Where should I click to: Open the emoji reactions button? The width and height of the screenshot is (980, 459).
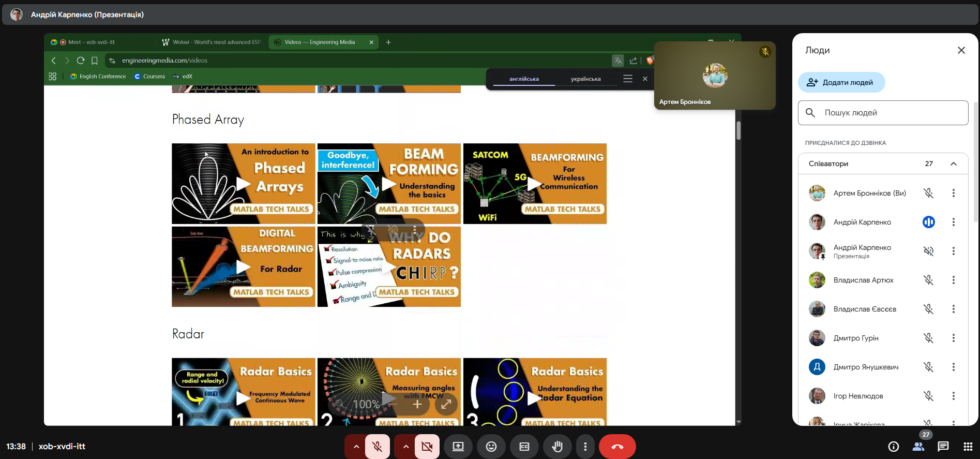pos(491,447)
